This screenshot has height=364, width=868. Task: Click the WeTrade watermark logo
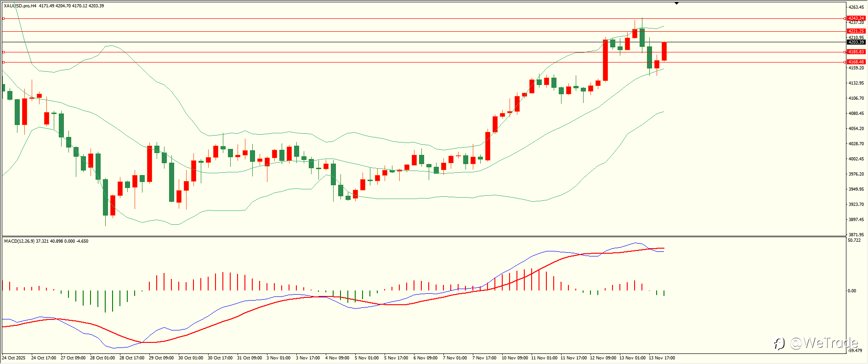tap(816, 343)
